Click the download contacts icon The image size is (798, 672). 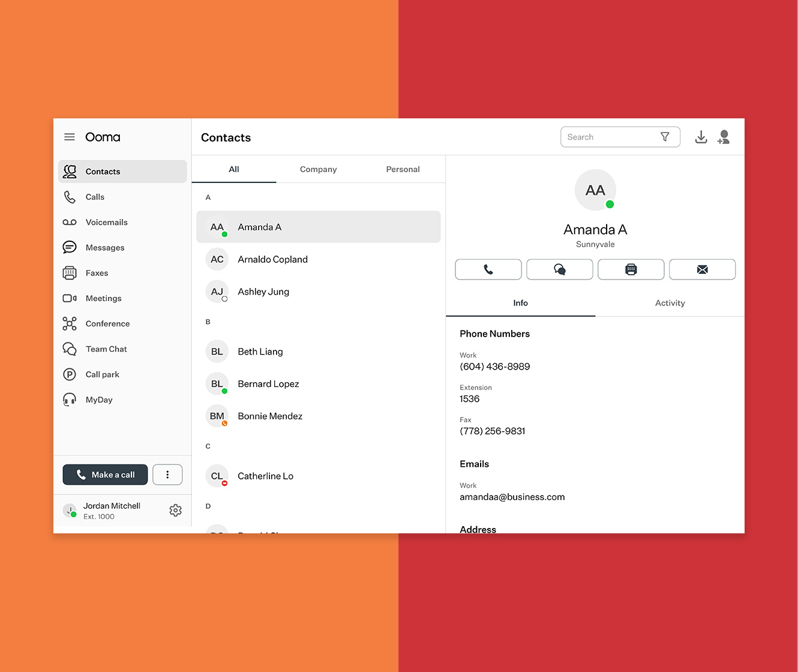[x=701, y=137]
